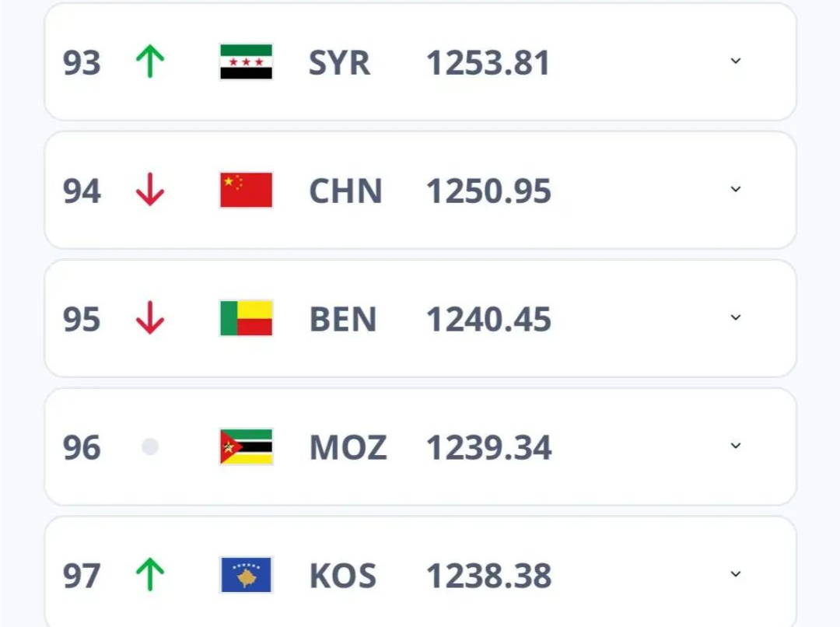Viewport: 840px width, 627px height.
Task: Click the Syria flag icon
Action: pos(246,61)
